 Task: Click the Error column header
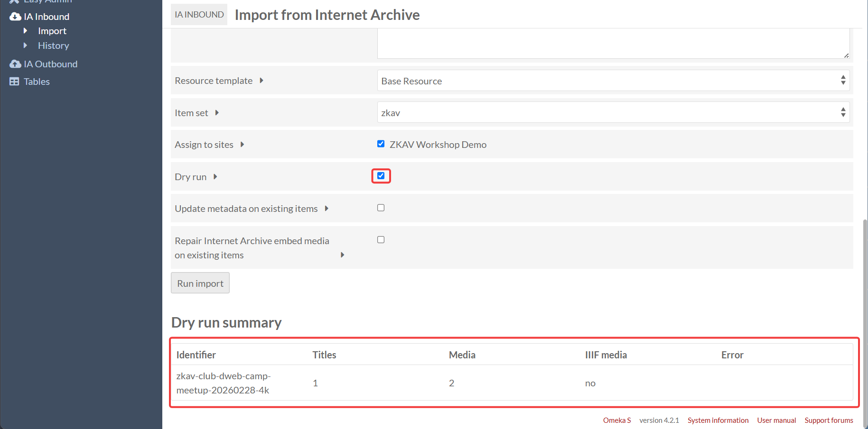pyautogui.click(x=732, y=355)
